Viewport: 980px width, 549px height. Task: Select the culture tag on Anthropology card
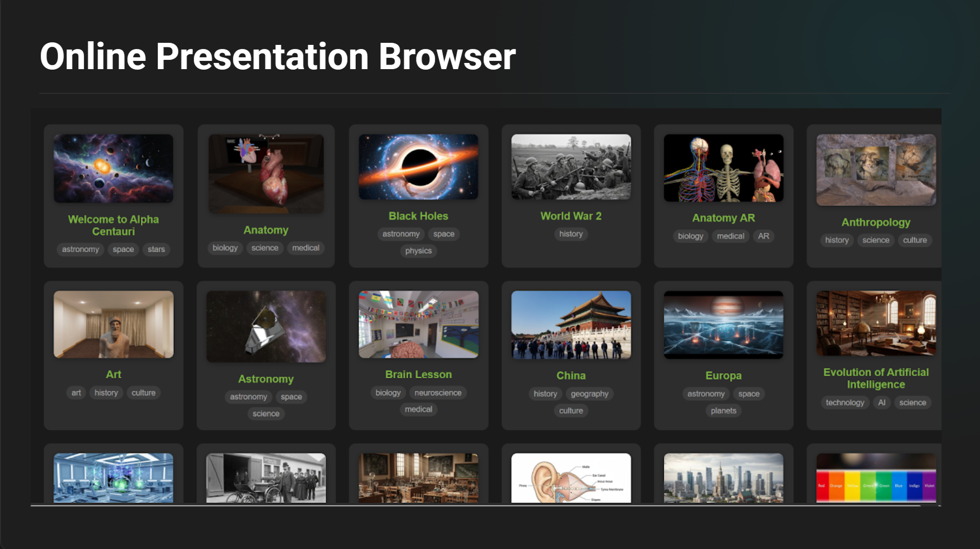tap(915, 240)
